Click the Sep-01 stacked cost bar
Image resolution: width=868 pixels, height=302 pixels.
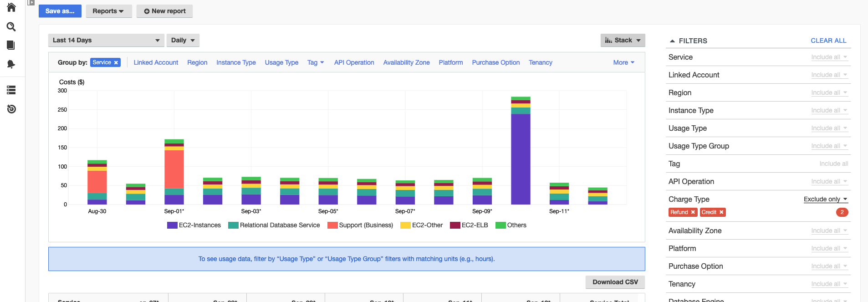(174, 172)
